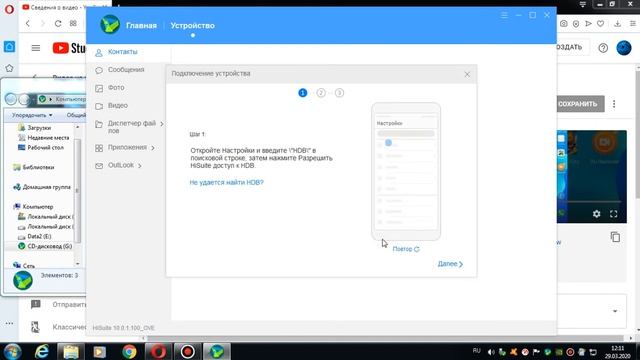
Task: Open Outlook item in HiSuite sidebar
Action: pyautogui.click(x=120, y=165)
